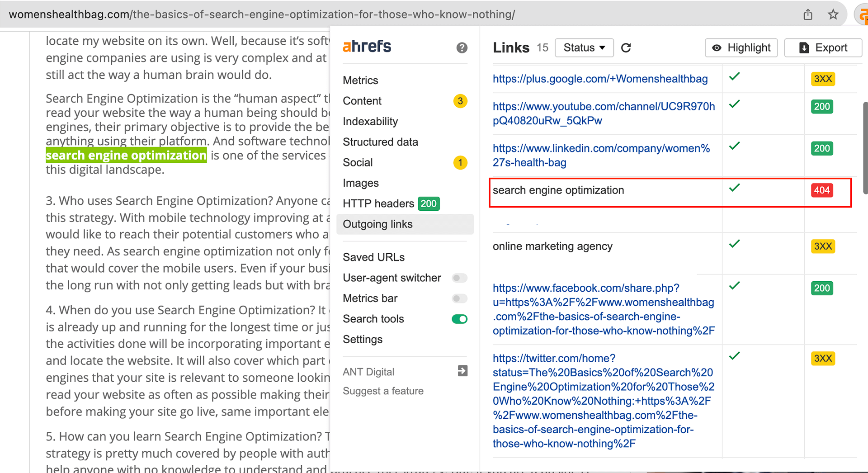Click 200 badge for linkedin.com link

pyautogui.click(x=822, y=148)
